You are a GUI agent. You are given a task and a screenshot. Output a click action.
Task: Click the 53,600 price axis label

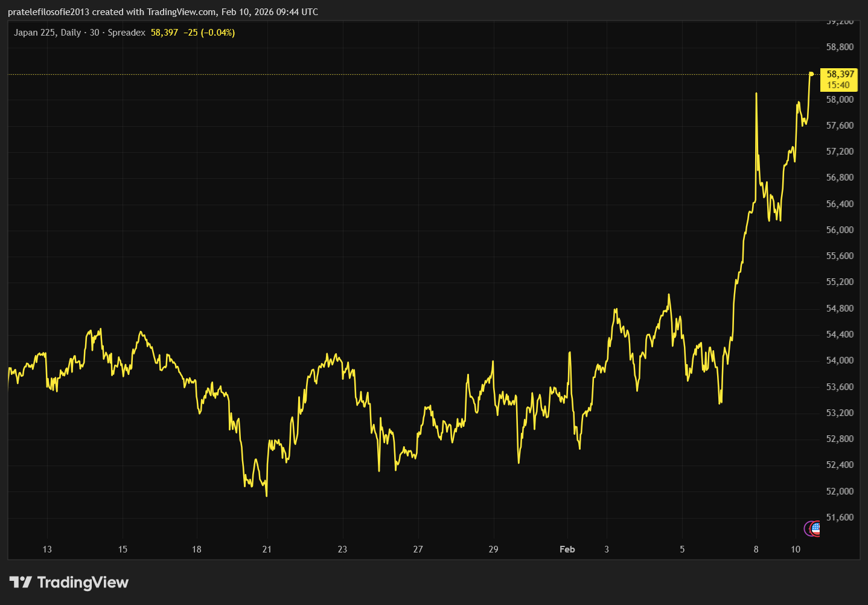point(840,387)
